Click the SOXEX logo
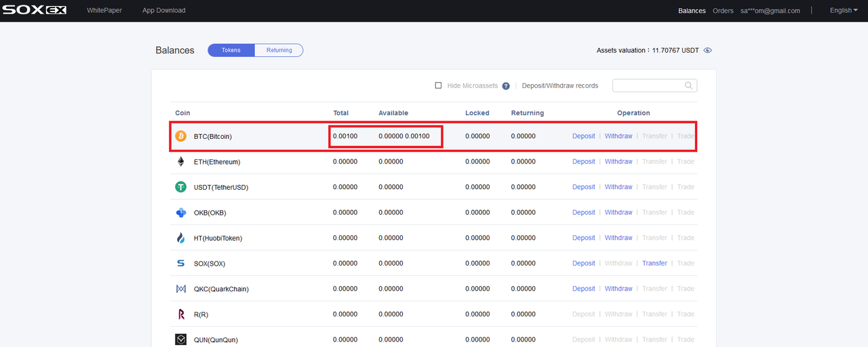 [35, 10]
